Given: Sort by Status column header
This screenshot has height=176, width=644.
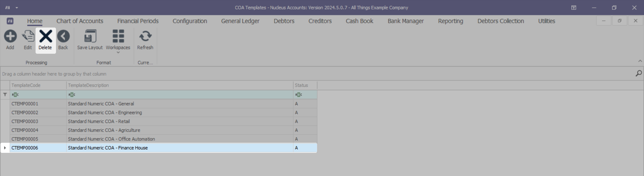Looking at the screenshot, I should point(305,85).
